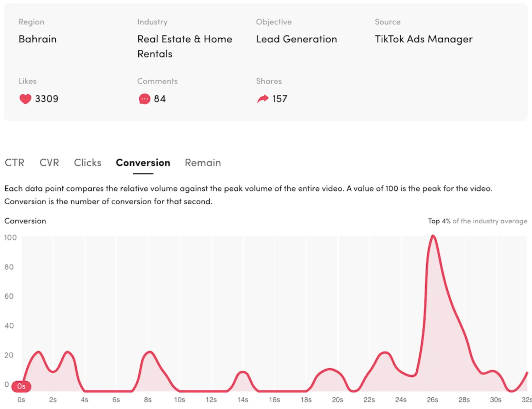Click the red heart Likes icon
This screenshot has height=409, width=532.
(25, 99)
